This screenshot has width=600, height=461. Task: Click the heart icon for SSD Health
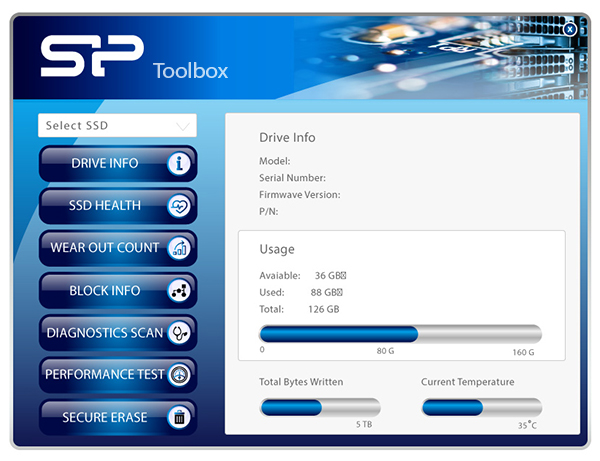pos(179,206)
